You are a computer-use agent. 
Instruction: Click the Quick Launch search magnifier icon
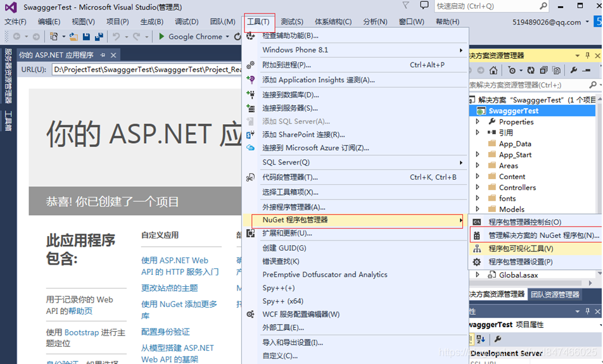click(543, 6)
